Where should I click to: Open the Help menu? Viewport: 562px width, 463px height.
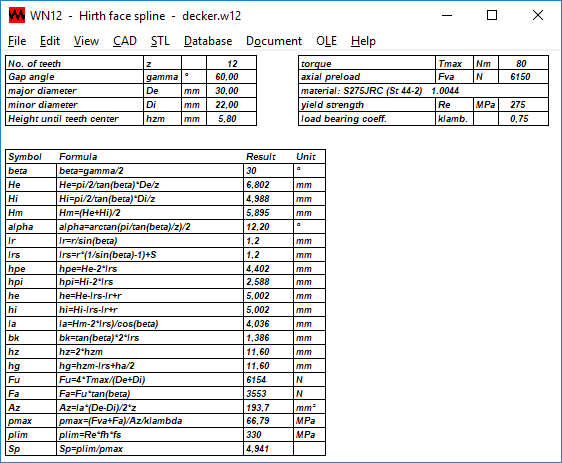(x=363, y=41)
